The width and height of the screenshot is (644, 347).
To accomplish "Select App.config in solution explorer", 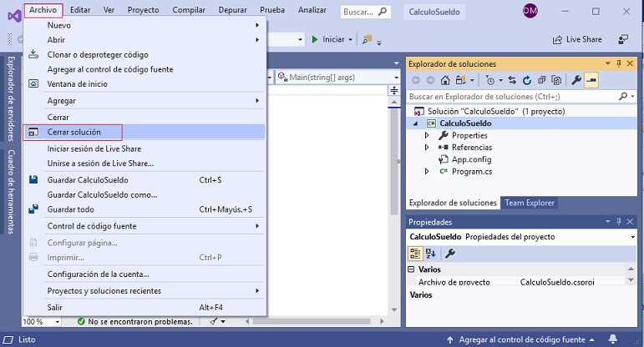I will (x=471, y=159).
